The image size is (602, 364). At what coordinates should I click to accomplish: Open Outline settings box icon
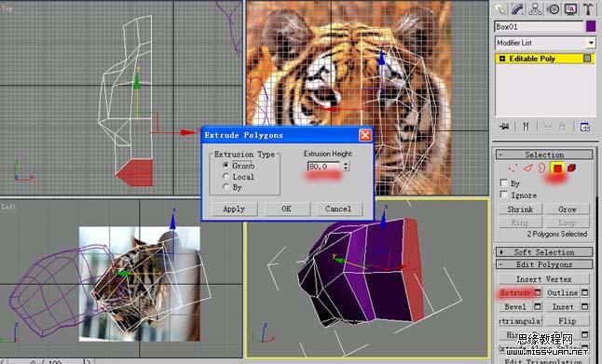(x=584, y=292)
